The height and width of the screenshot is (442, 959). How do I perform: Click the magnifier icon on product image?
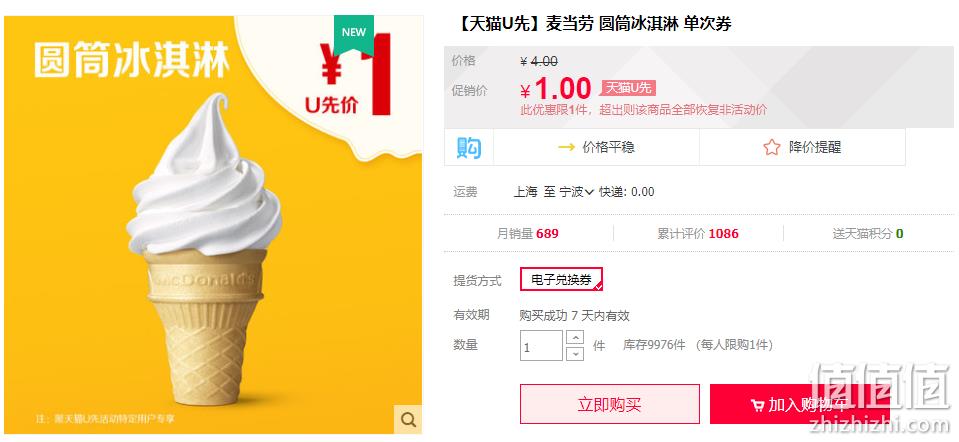[x=408, y=419]
